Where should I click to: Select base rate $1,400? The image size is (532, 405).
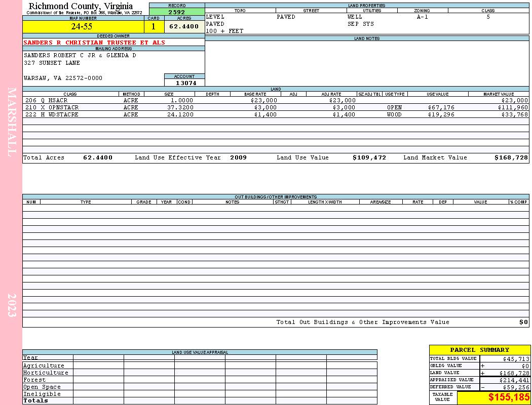click(265, 114)
